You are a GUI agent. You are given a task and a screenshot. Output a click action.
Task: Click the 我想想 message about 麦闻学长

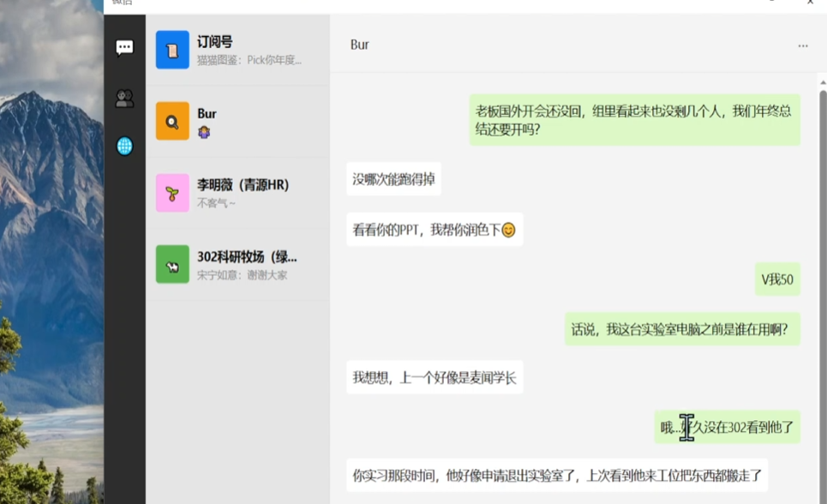click(x=435, y=377)
